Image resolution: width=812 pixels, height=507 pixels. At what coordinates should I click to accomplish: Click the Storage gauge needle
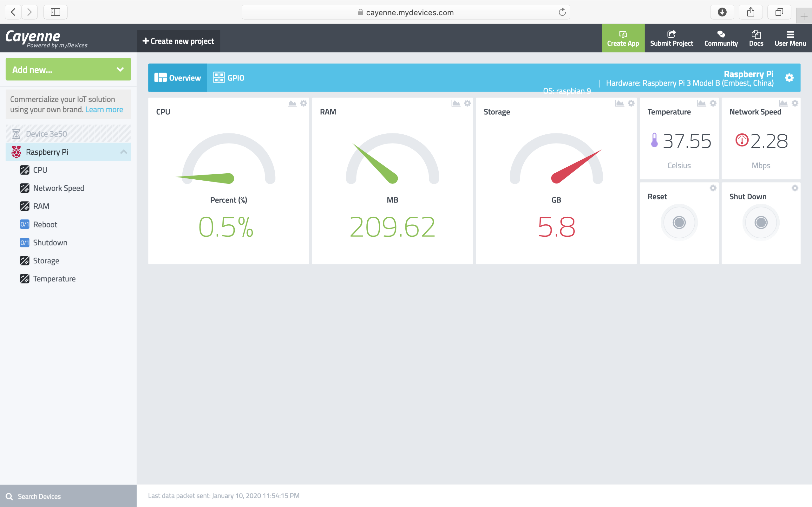point(576,167)
